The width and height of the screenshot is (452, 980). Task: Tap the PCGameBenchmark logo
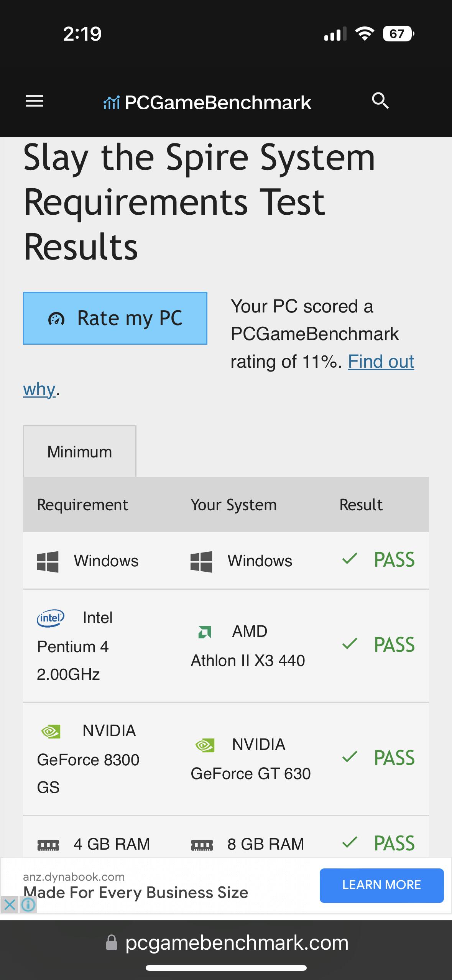point(207,102)
